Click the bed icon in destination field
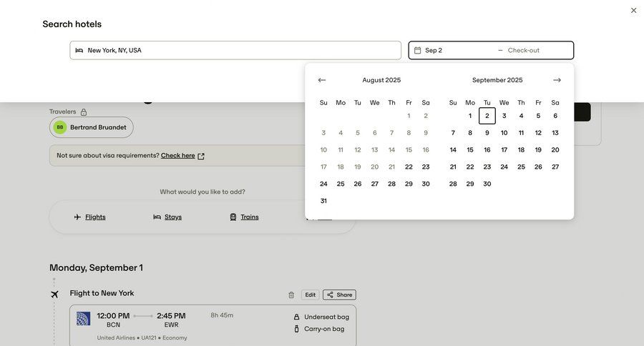This screenshot has width=644, height=346. pyautogui.click(x=79, y=50)
